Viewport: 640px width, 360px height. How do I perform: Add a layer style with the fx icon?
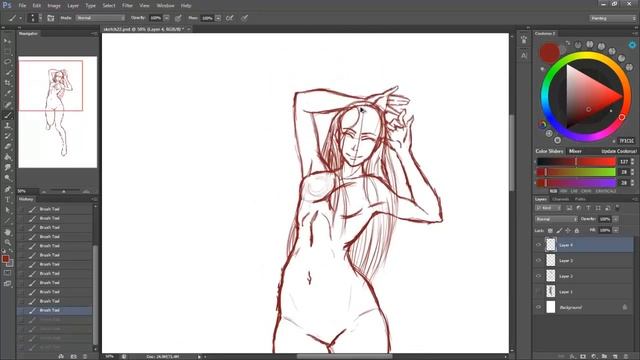coord(572,356)
